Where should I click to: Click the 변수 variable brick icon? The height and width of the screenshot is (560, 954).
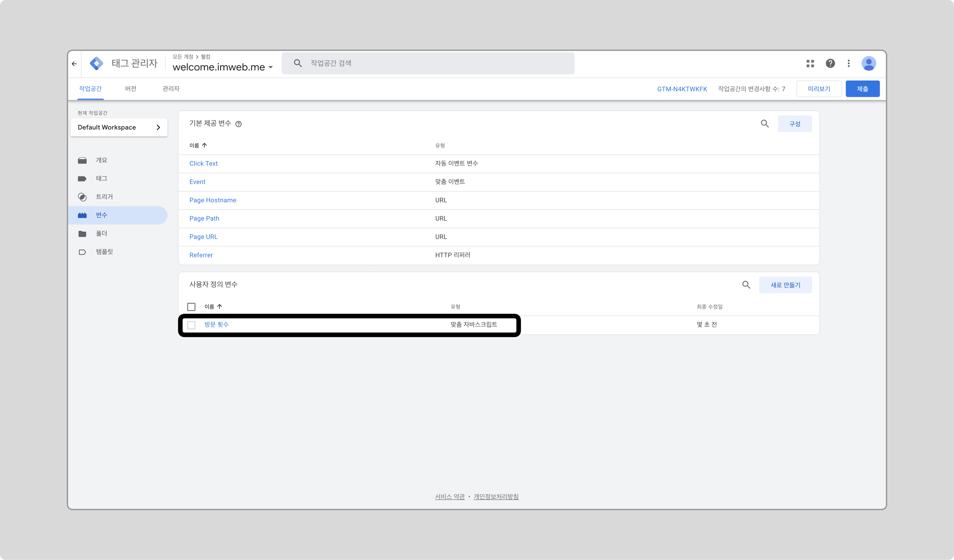(x=82, y=215)
